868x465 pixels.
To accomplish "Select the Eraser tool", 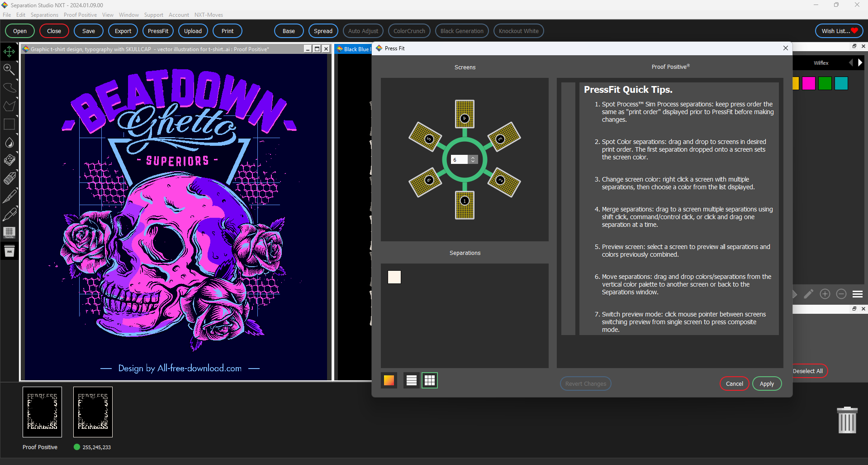I will pyautogui.click(x=9, y=178).
